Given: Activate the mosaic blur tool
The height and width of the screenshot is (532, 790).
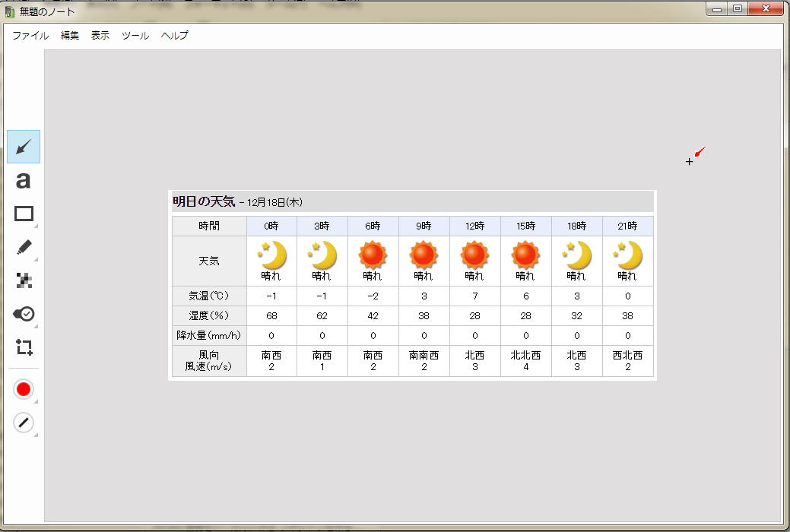Looking at the screenshot, I should click(23, 279).
